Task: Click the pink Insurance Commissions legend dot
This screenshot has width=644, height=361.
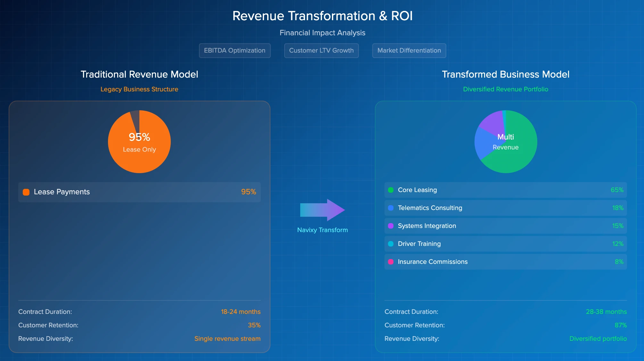Action: click(x=391, y=262)
